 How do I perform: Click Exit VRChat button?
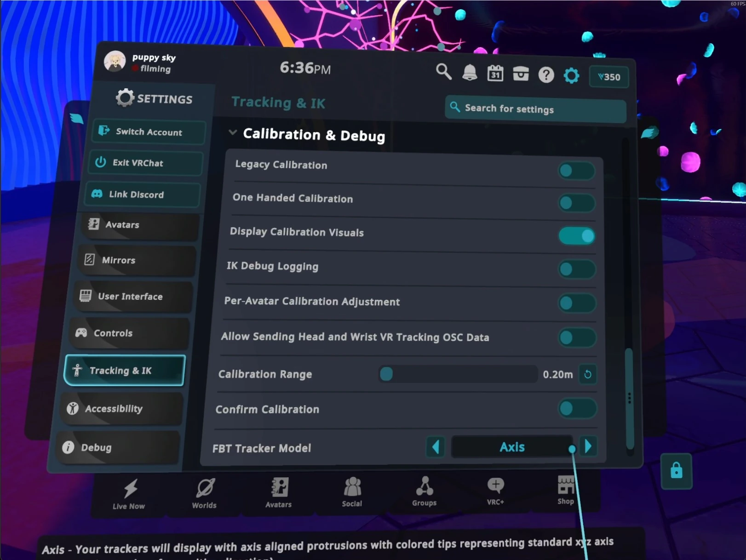click(145, 163)
